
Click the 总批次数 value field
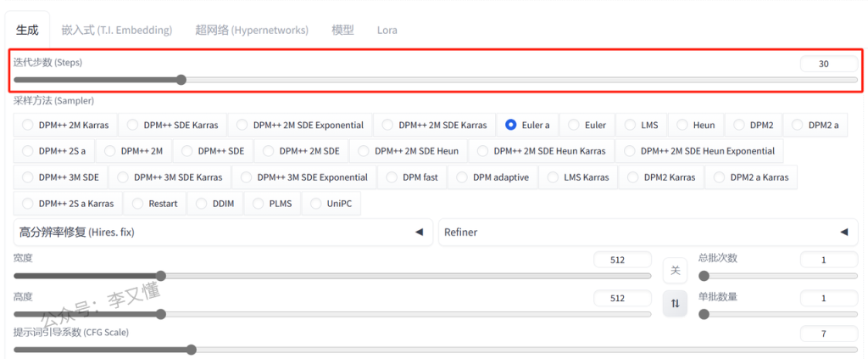pos(828,260)
